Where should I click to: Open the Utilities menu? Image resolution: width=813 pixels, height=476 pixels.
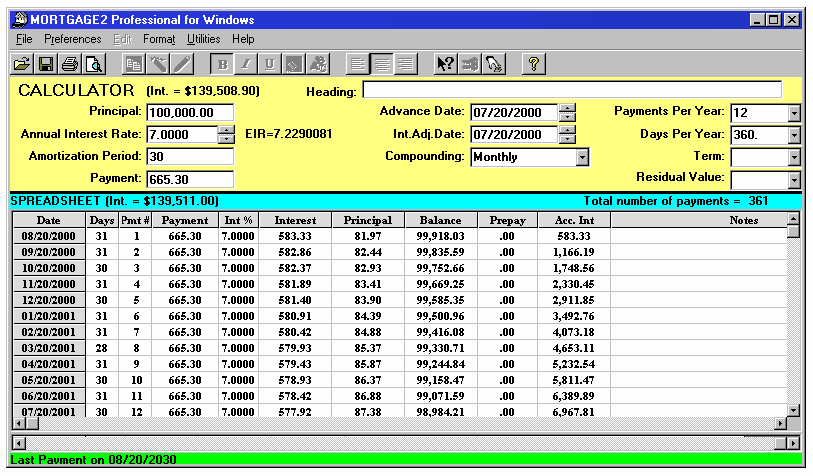tap(204, 39)
